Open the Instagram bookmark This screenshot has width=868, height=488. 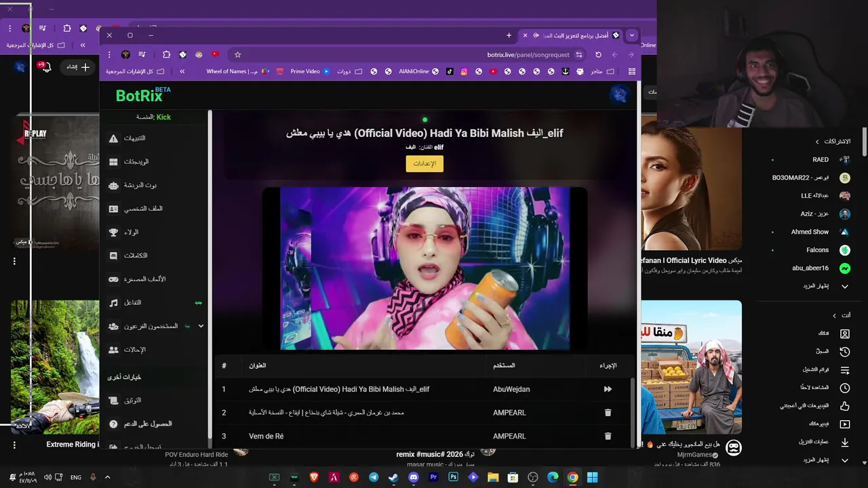click(465, 71)
